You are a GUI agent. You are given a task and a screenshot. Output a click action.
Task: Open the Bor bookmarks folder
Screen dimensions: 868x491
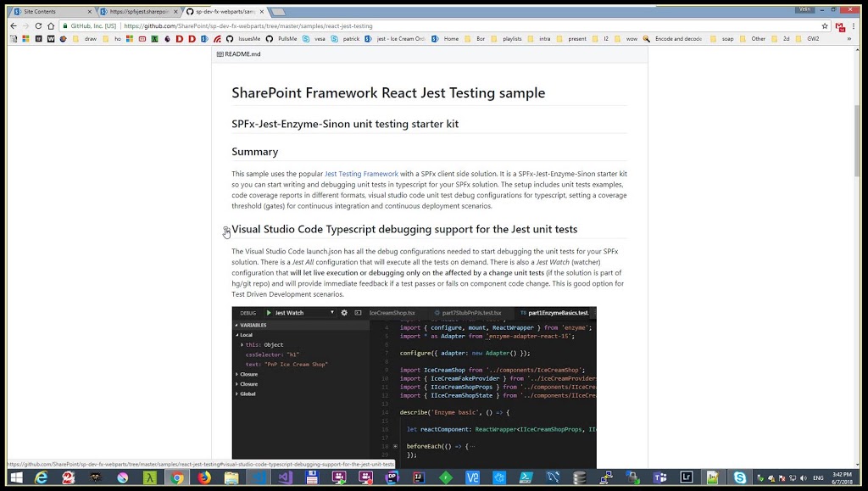tap(475, 39)
